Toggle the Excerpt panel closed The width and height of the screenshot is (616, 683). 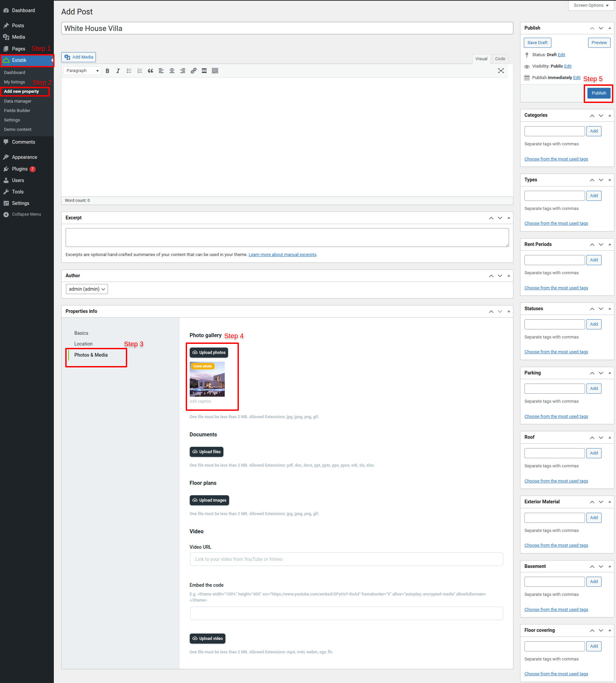tap(508, 218)
